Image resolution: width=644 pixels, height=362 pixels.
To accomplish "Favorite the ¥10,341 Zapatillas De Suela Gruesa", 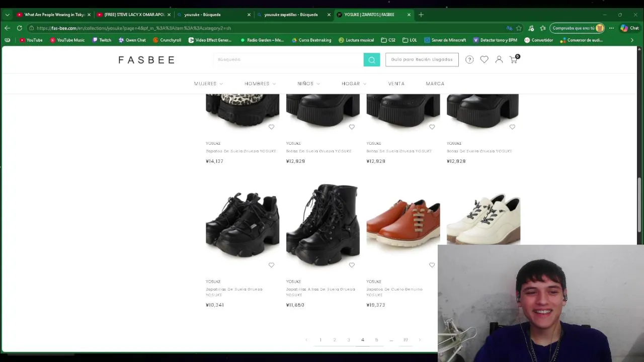I will (271, 265).
